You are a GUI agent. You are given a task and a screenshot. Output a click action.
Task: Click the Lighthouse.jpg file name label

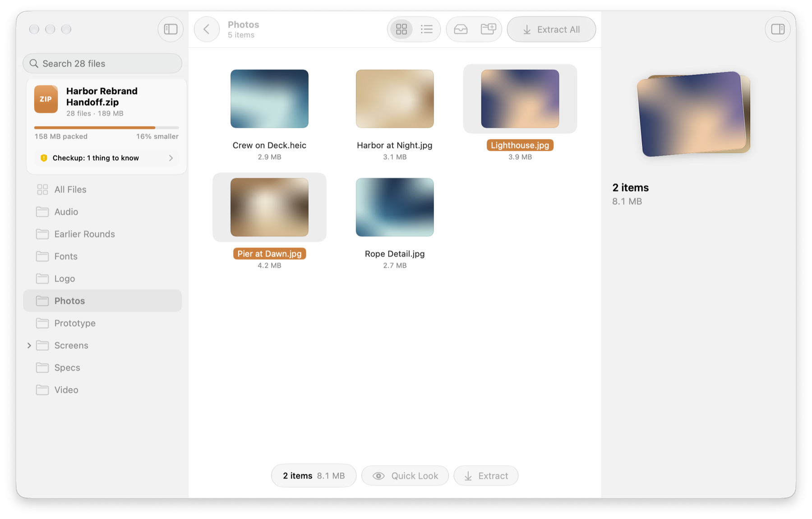pyautogui.click(x=520, y=145)
